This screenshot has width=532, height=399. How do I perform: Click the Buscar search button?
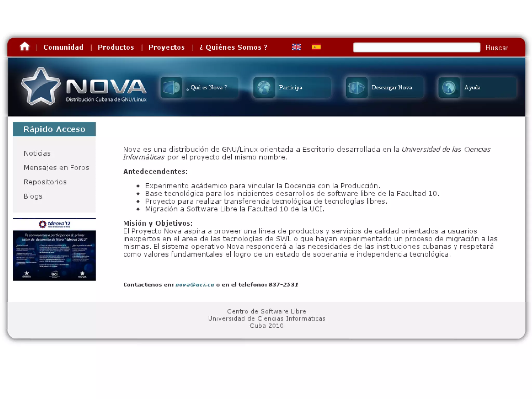coord(497,48)
